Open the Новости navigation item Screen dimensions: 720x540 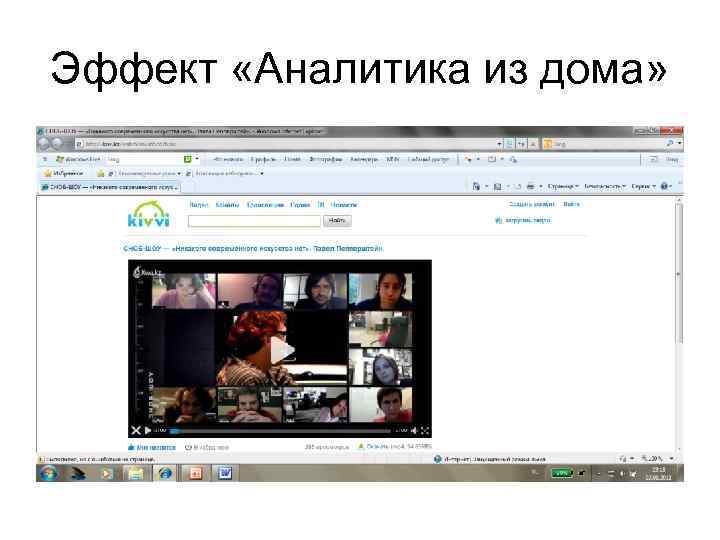[x=344, y=205]
